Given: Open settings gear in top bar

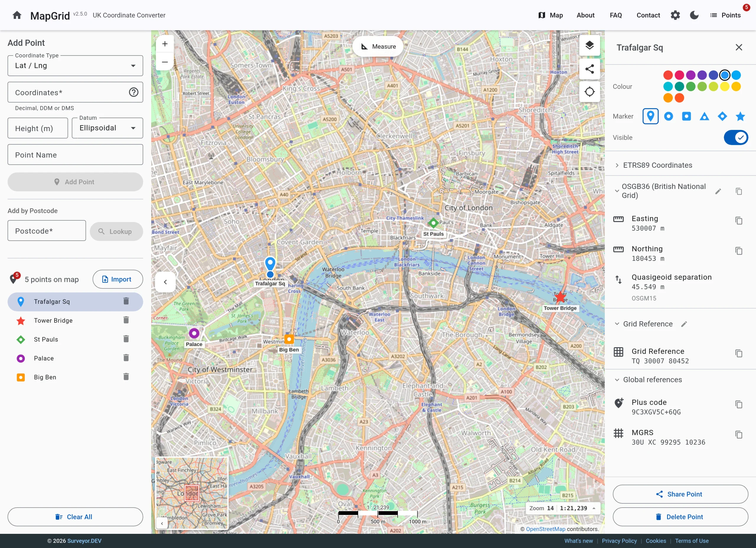Looking at the screenshot, I should pyautogui.click(x=675, y=15).
